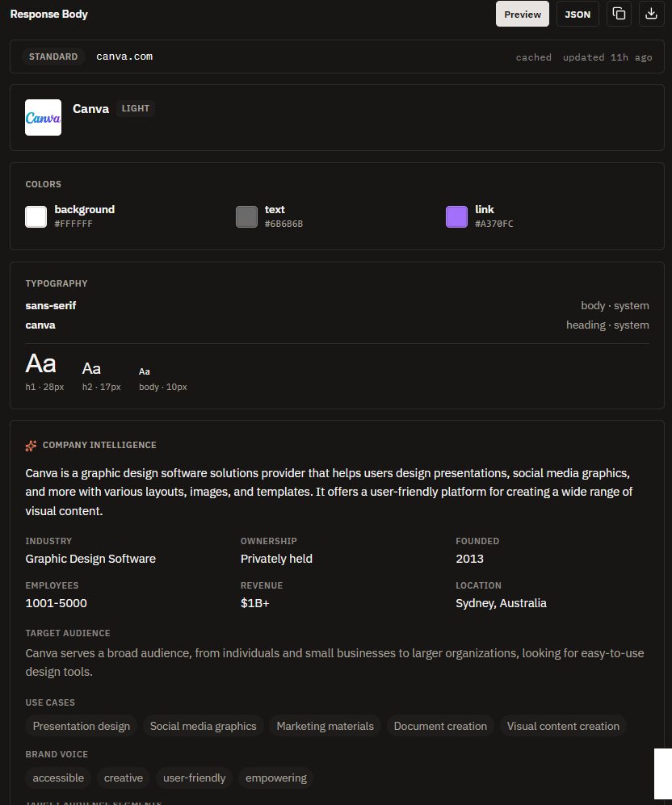Click the accessible brand voice tag
The width and height of the screenshot is (672, 805).
click(x=58, y=778)
